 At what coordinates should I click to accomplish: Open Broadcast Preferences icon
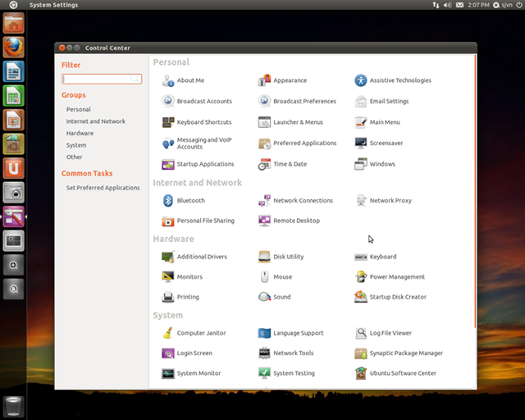click(x=264, y=101)
